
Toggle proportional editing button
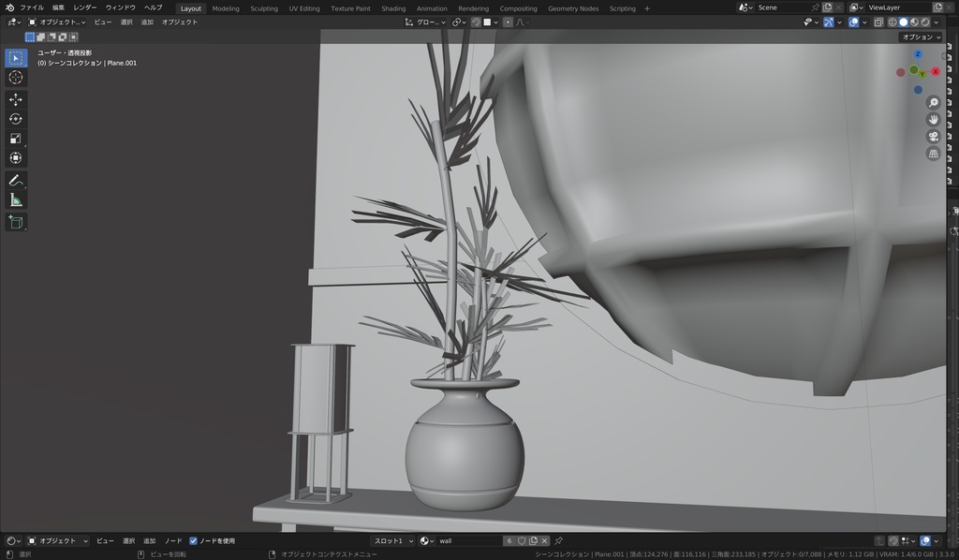pos(508,22)
